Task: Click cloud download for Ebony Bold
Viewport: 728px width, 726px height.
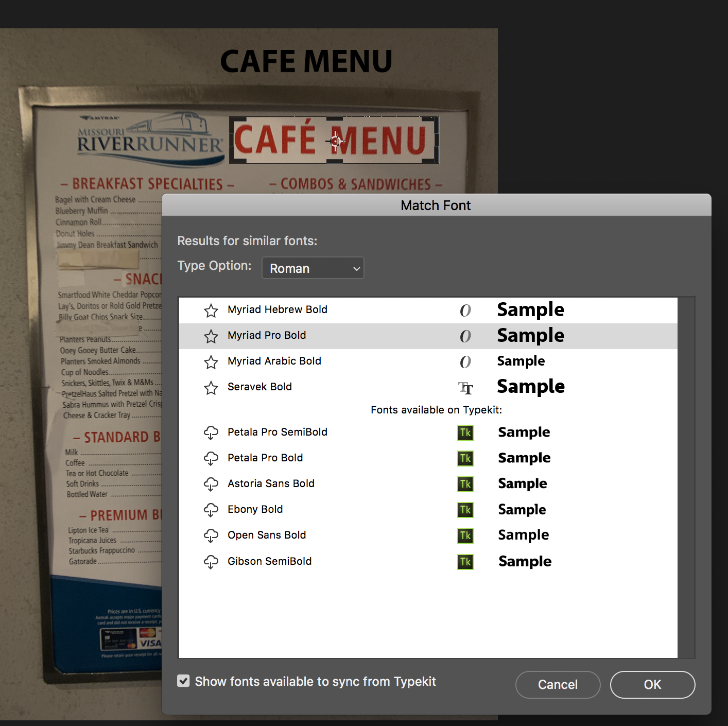Action: [211, 510]
